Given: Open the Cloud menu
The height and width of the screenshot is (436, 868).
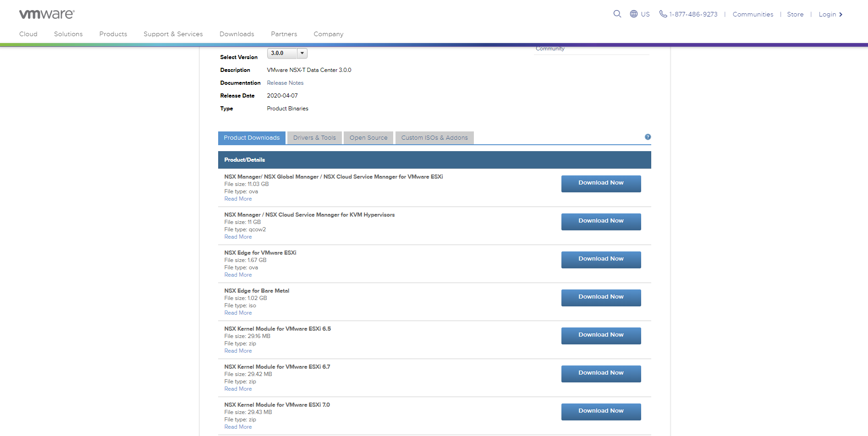Looking at the screenshot, I should click(x=28, y=34).
